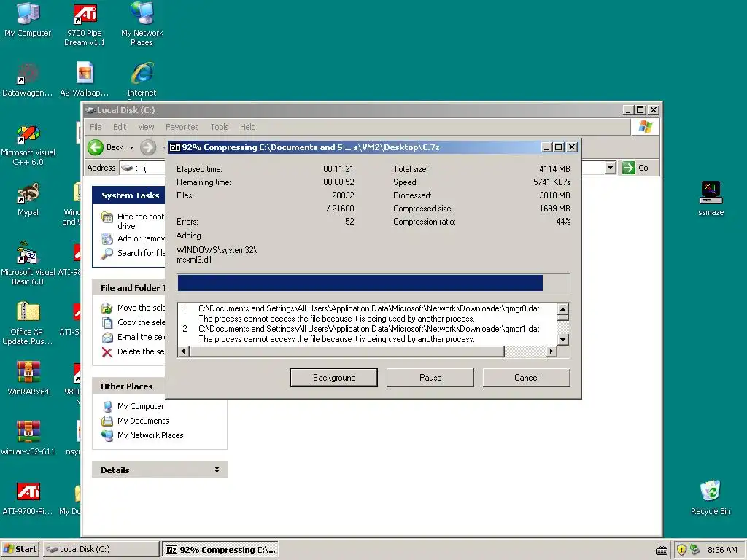Open the Edit menu in Local Disk window
The height and width of the screenshot is (560, 747).
[x=120, y=127]
